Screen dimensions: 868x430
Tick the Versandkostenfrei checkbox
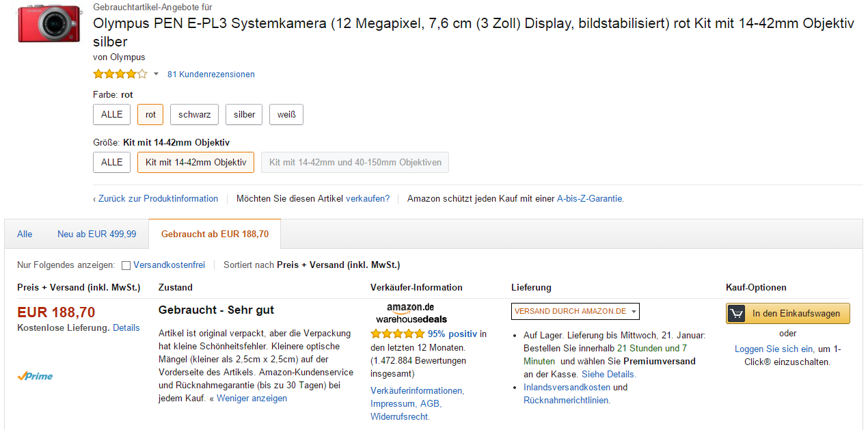126,265
